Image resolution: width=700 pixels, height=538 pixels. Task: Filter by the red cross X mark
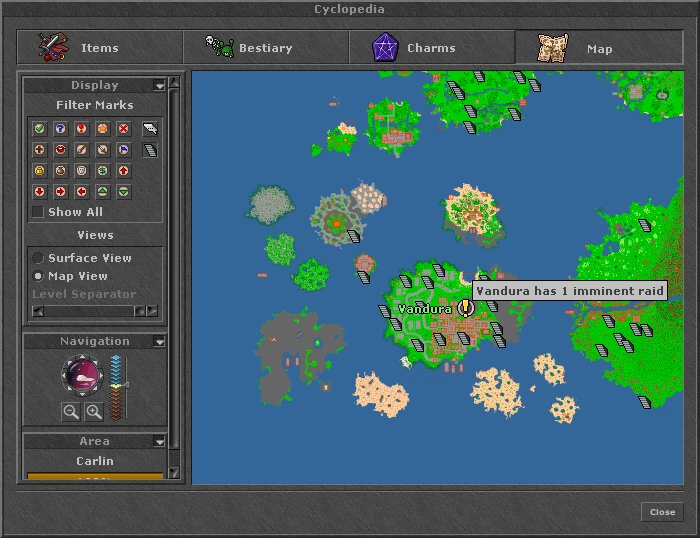(123, 129)
